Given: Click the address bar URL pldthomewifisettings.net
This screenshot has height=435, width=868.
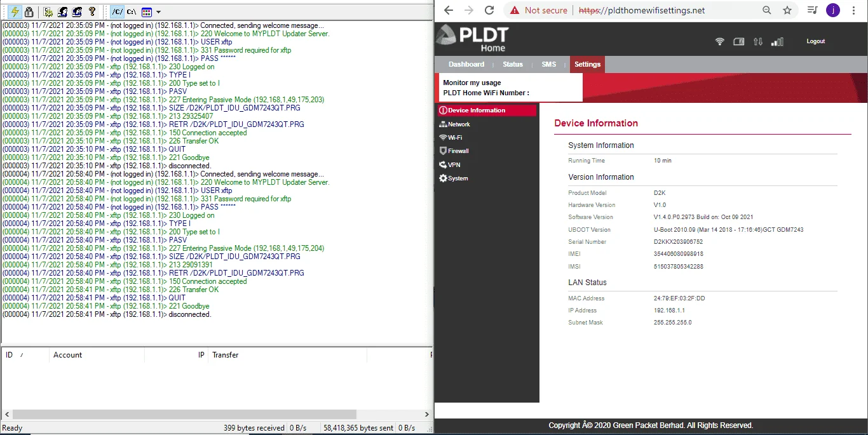Looking at the screenshot, I should pos(642,10).
